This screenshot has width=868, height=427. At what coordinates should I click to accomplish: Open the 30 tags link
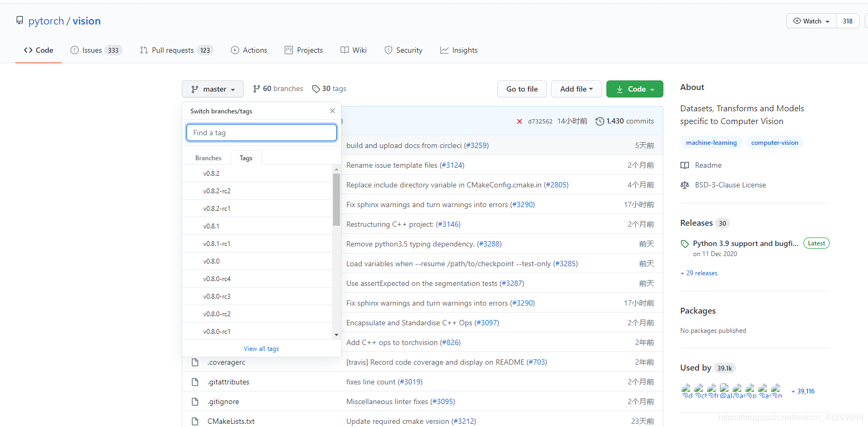329,88
